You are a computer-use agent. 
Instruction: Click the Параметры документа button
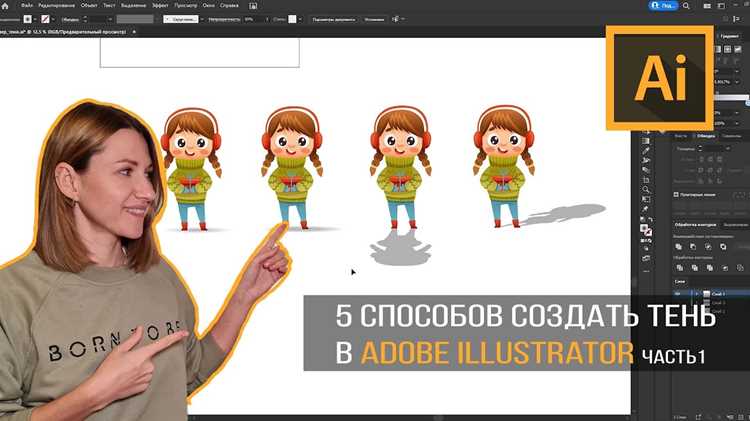334,20
